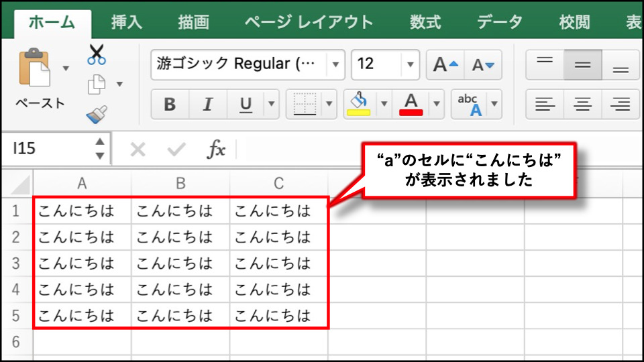Select bottom vertical align button
The width and height of the screenshot is (644, 362).
click(620, 64)
